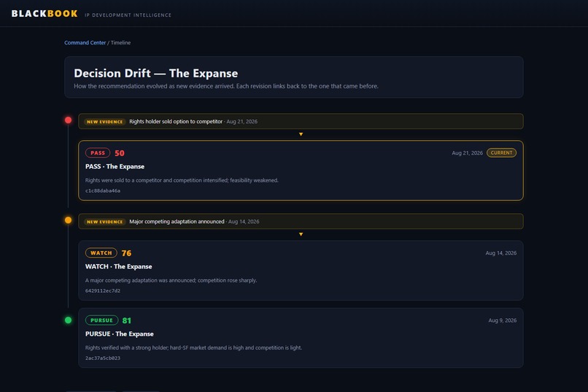Click the 'How the recommendation evolved' subtitle

[x=226, y=86]
